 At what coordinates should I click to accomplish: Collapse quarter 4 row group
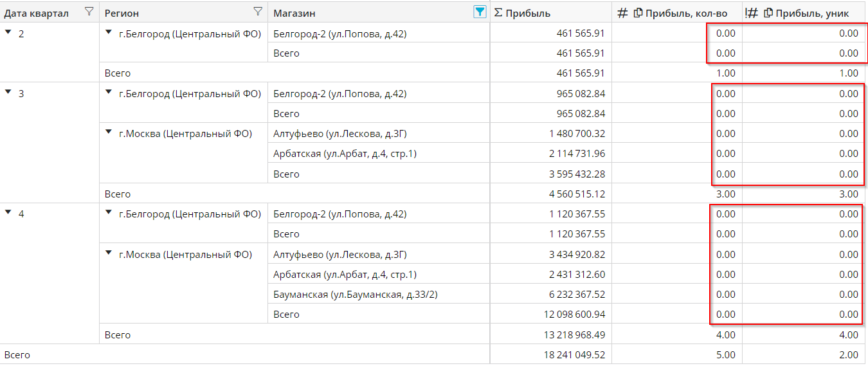[8, 213]
